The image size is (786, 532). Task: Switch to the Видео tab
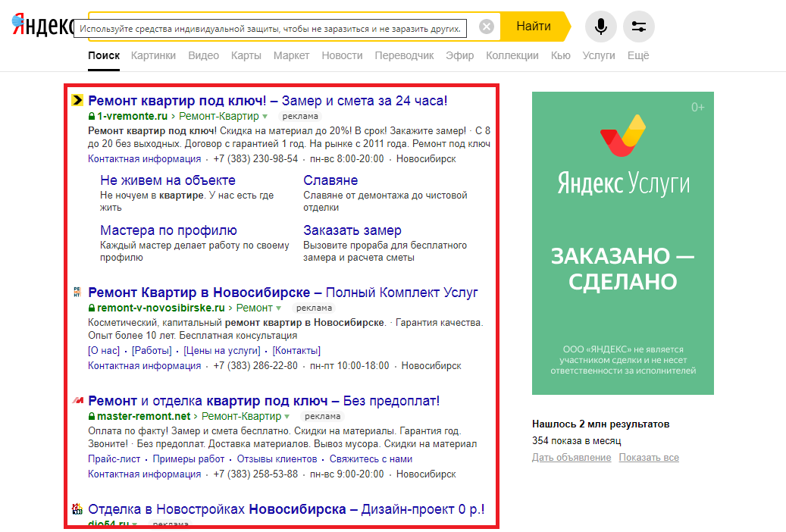click(x=204, y=55)
